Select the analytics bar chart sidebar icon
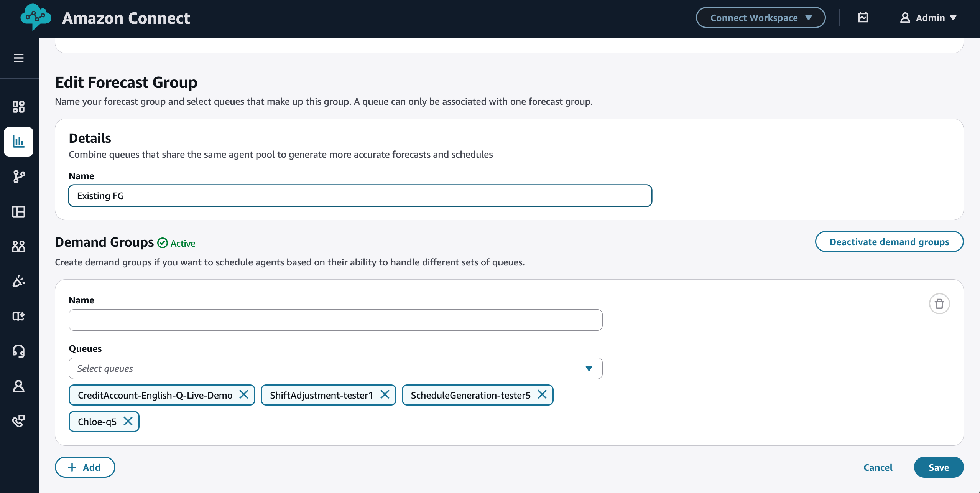The height and width of the screenshot is (493, 980). coord(18,142)
